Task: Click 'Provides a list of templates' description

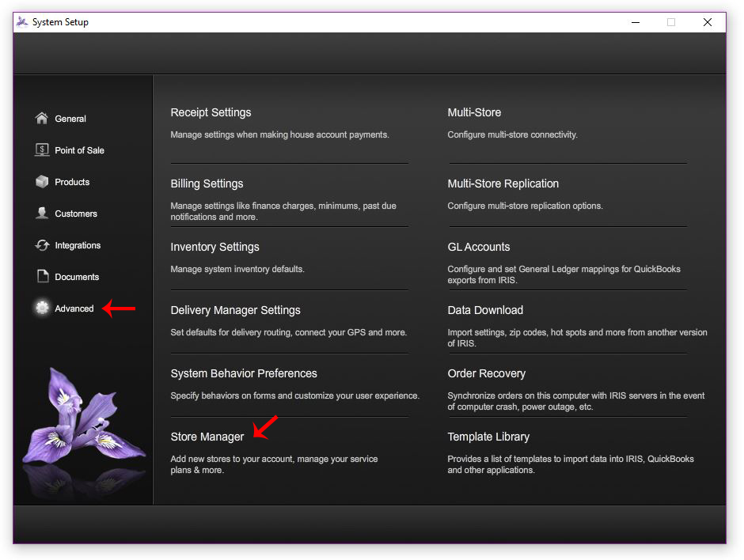Action: click(571, 465)
